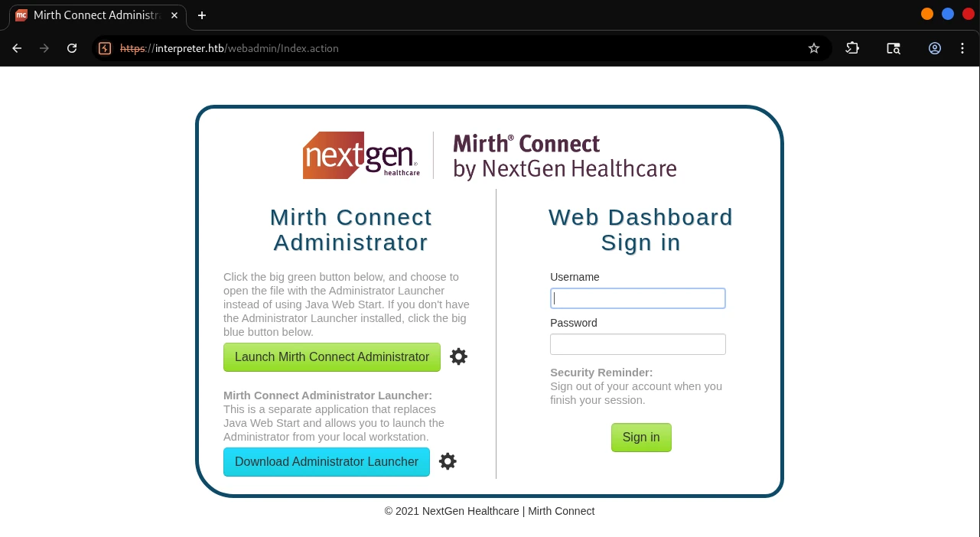Click Launch Mirth Connect Administrator button
The width and height of the screenshot is (980, 537).
click(x=332, y=357)
